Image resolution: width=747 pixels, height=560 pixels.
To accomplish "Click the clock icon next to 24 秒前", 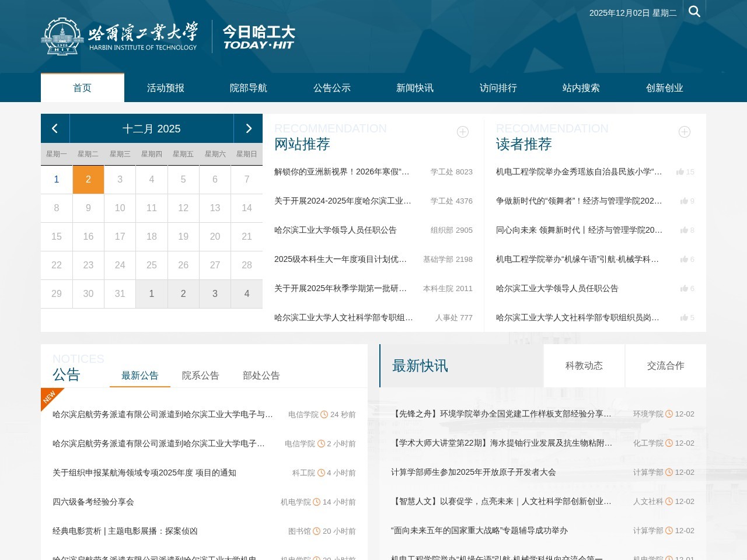I will tap(324, 414).
